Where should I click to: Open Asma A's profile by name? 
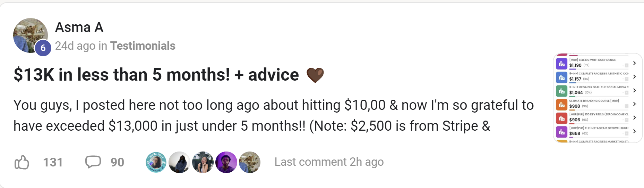[79, 27]
